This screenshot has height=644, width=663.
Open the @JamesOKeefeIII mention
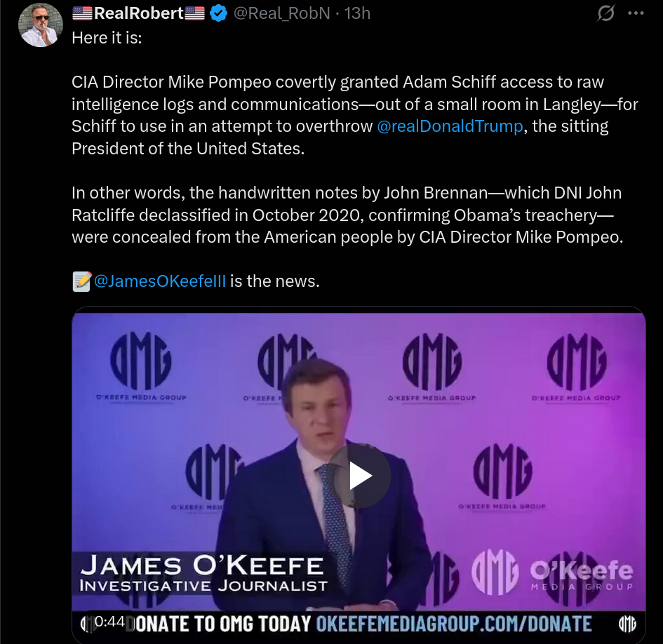coord(160,281)
